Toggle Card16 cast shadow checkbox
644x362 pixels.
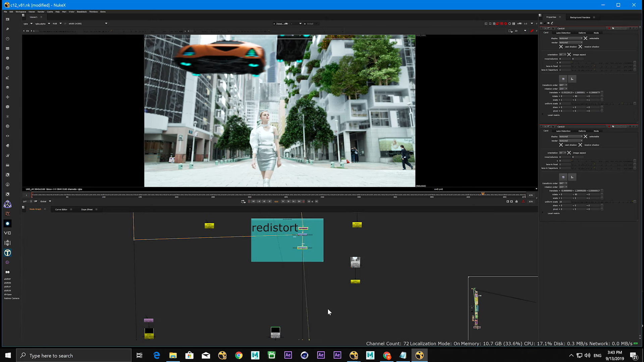(x=561, y=47)
